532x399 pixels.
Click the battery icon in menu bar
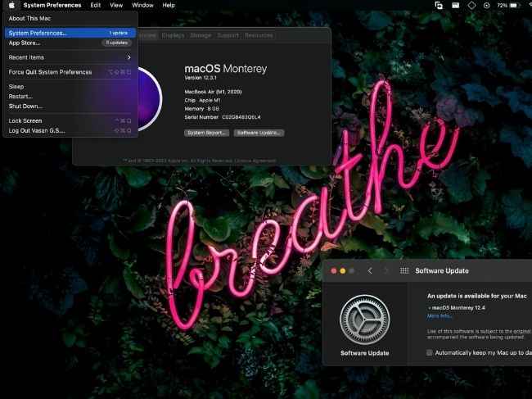[515, 6]
